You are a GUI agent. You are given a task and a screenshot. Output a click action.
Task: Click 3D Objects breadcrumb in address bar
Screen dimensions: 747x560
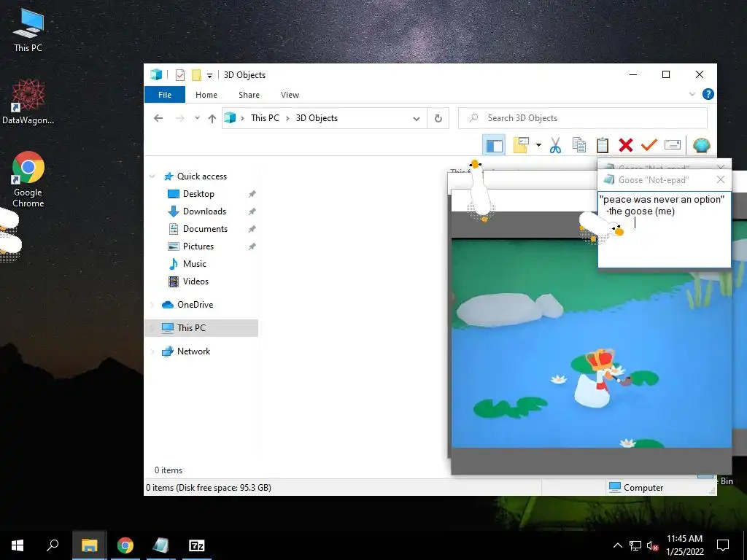[317, 118]
